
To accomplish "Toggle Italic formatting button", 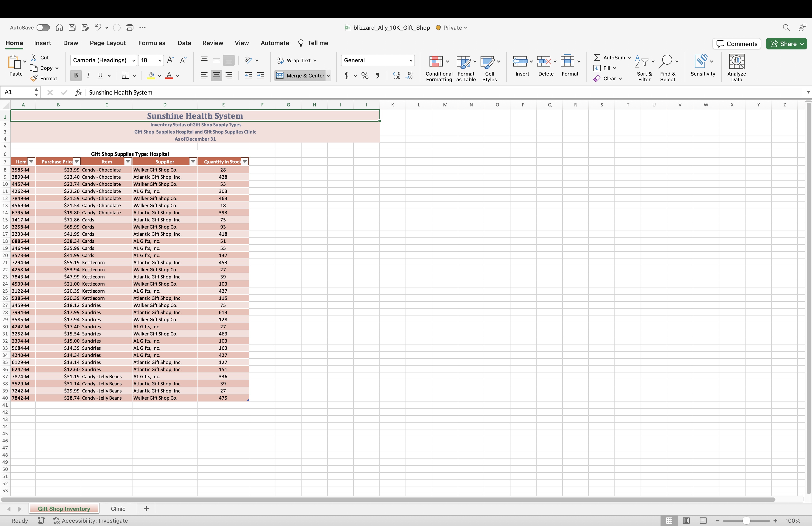I will (88, 76).
